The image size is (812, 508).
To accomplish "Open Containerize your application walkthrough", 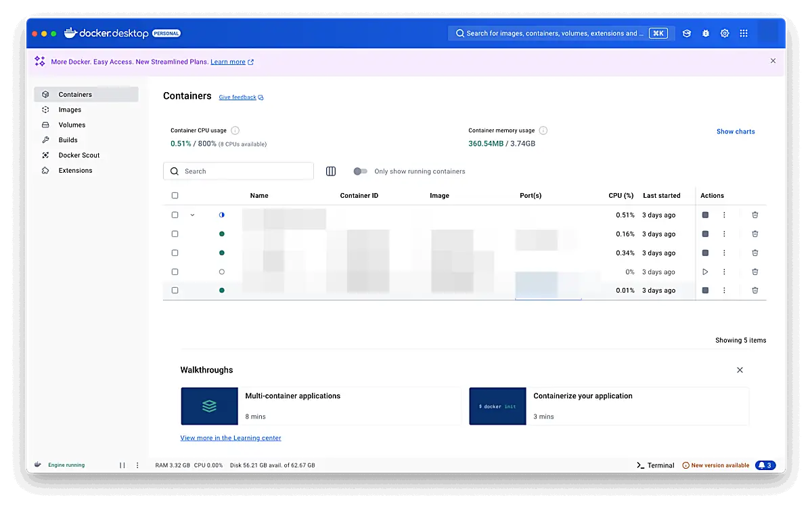I will click(x=609, y=406).
